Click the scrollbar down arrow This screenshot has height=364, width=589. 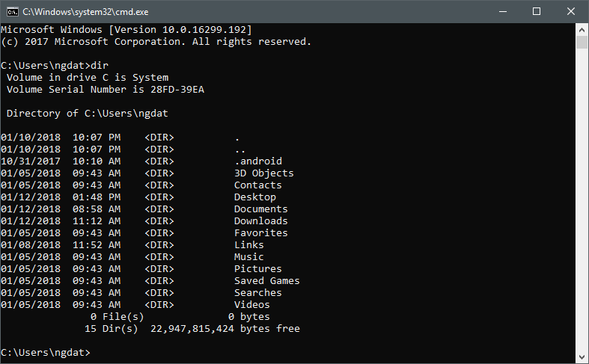point(582,358)
